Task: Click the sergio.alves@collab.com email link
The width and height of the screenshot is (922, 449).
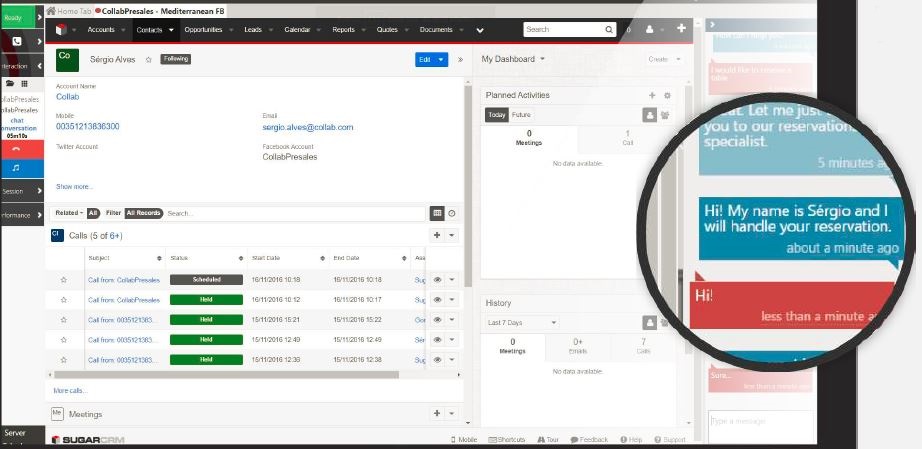Action: [x=308, y=127]
